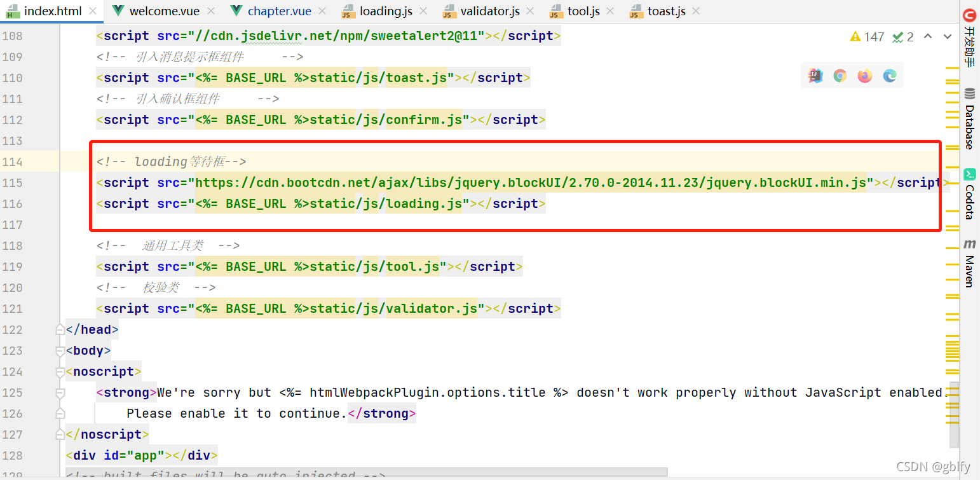Close the validator.js tab

531,11
